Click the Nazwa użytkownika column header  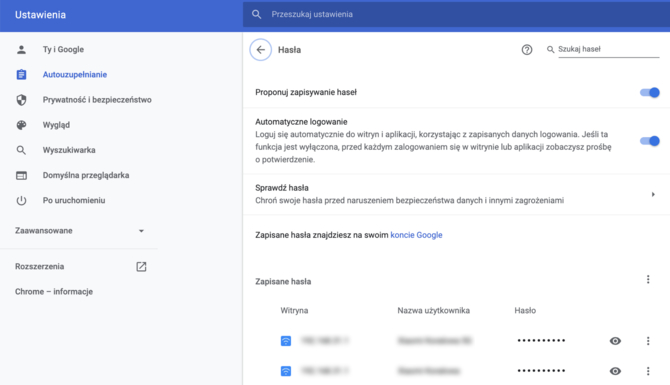point(433,311)
